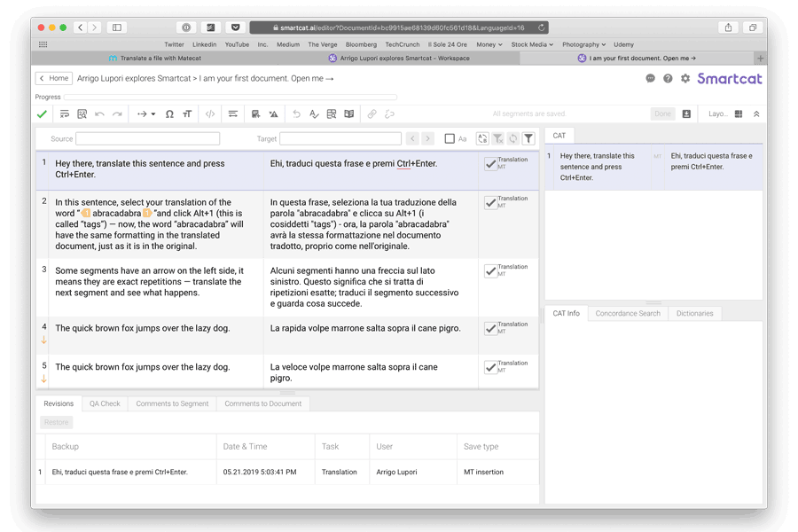Click the Safari share icon

click(728, 27)
